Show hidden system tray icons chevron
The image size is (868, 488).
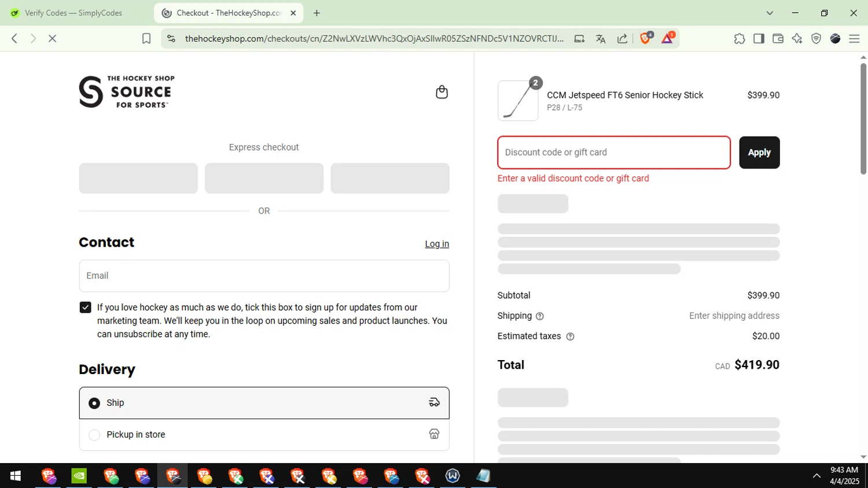tap(816, 476)
